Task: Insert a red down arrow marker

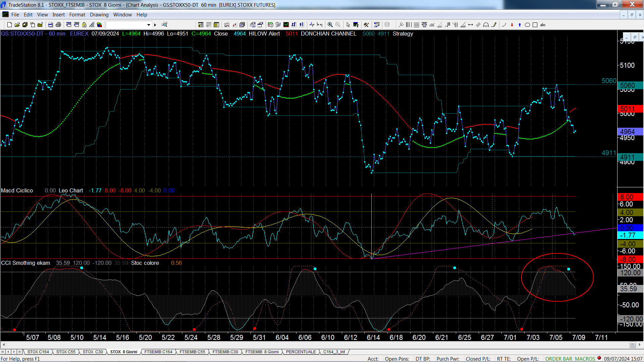Action: (x=512, y=25)
